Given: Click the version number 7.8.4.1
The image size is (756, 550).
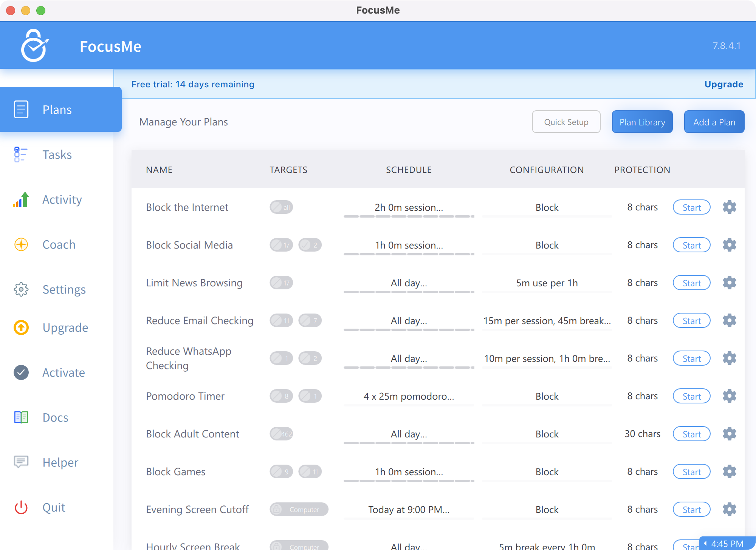Looking at the screenshot, I should pos(727,46).
